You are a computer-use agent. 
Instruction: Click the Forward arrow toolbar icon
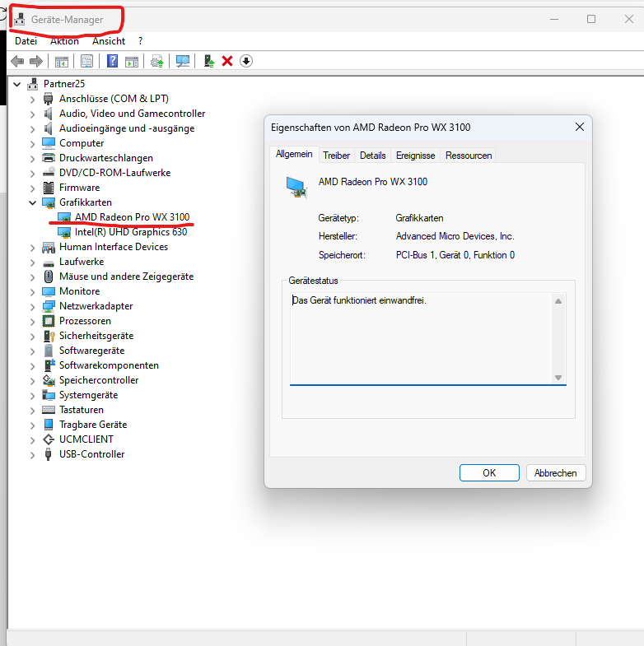coord(36,62)
